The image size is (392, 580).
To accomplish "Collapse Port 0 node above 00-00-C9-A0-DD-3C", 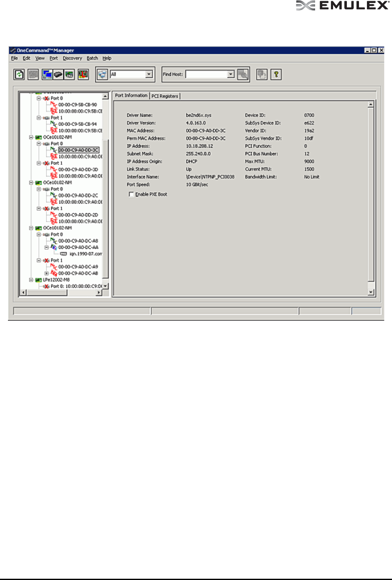I will (39, 143).
